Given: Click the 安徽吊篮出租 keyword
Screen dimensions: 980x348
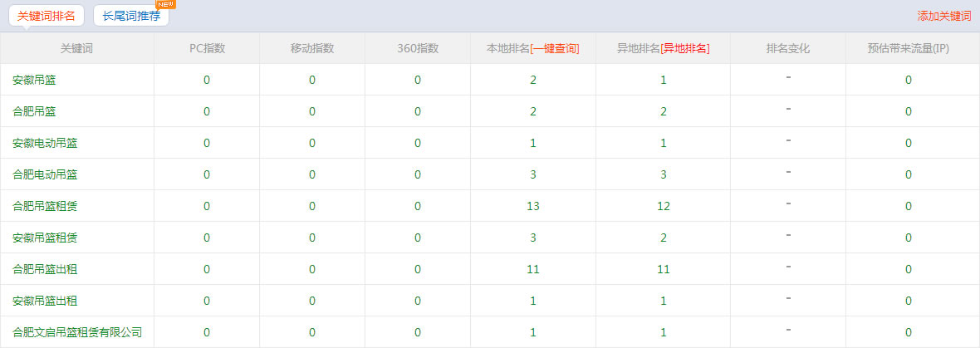Looking at the screenshot, I should coord(46,301).
